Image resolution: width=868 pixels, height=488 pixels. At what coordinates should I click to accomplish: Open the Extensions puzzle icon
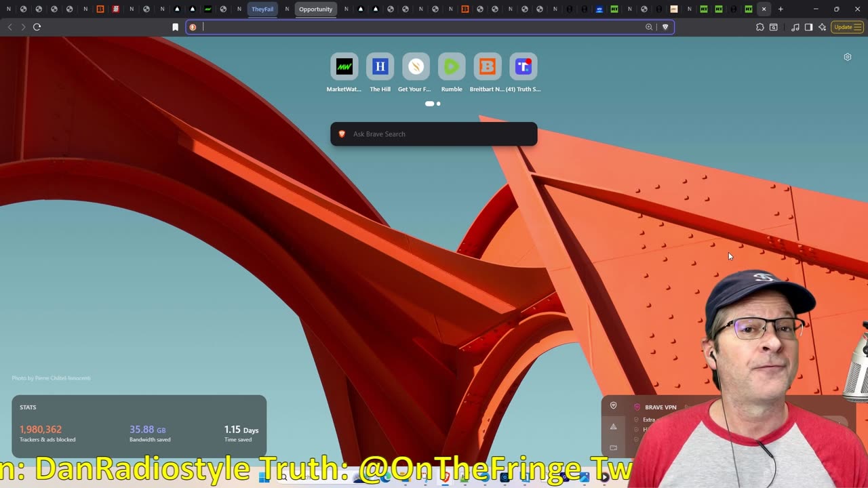coord(759,27)
